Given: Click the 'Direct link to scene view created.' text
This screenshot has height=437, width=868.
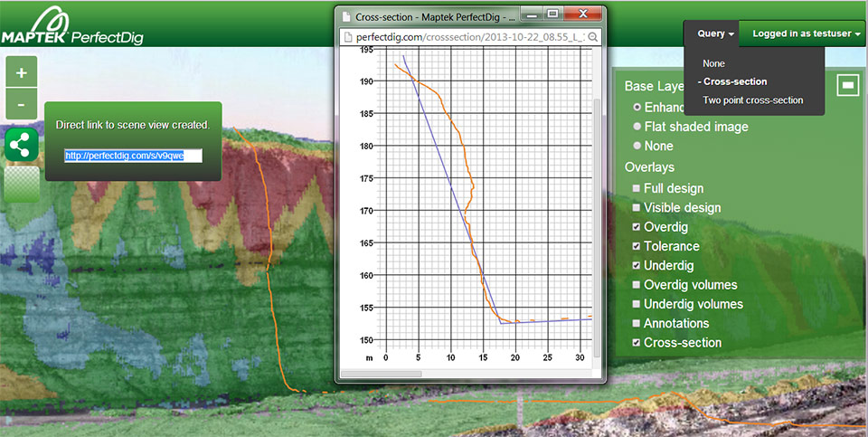Looking at the screenshot, I should tap(133, 125).
